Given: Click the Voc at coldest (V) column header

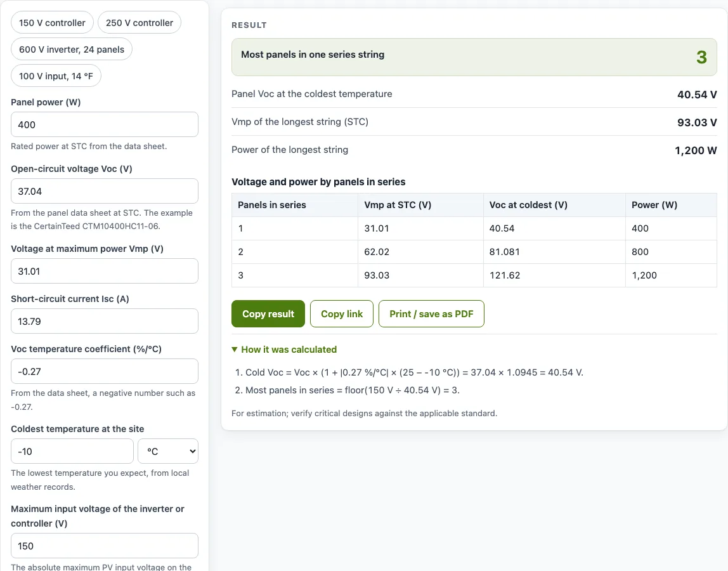Looking at the screenshot, I should pyautogui.click(x=554, y=205).
